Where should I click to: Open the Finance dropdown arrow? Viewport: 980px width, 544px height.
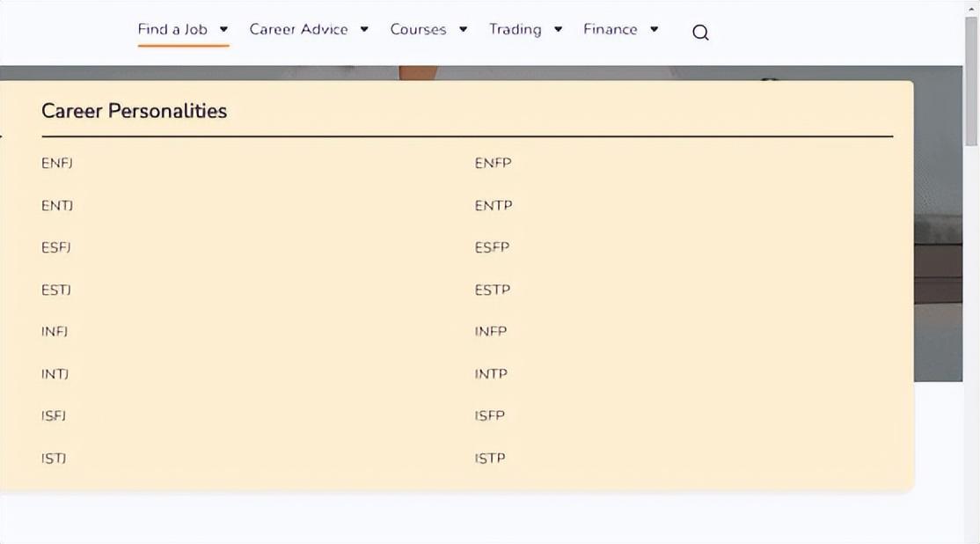654,30
